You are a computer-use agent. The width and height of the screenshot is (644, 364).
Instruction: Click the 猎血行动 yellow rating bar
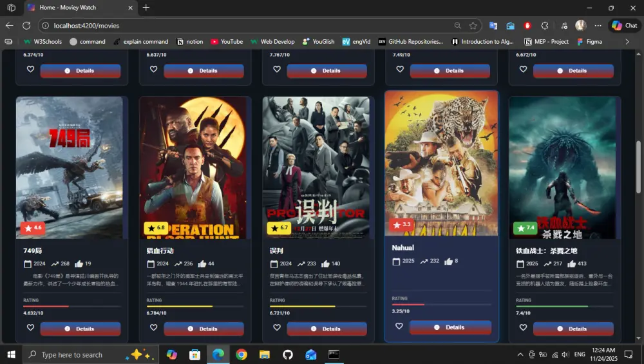(x=195, y=307)
